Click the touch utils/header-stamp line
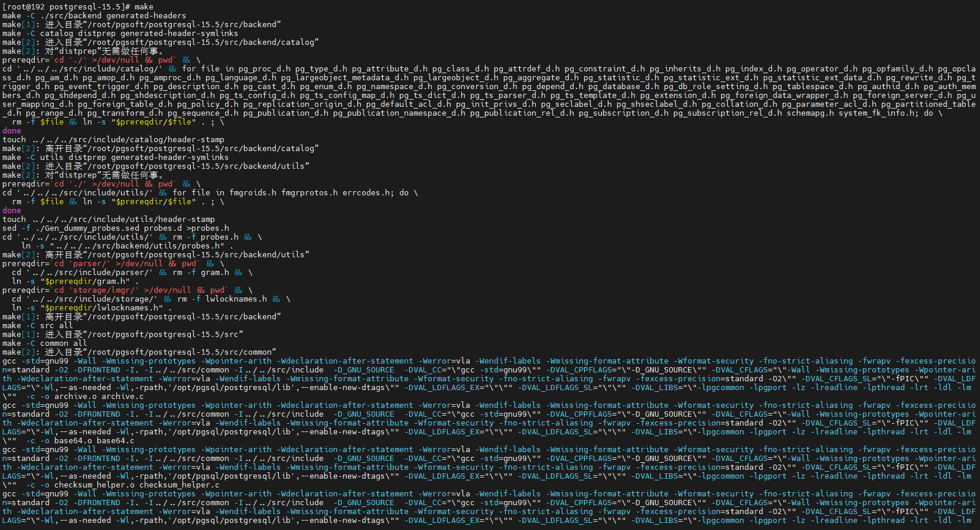Viewport: 980px width, 530px height. [x=109, y=219]
